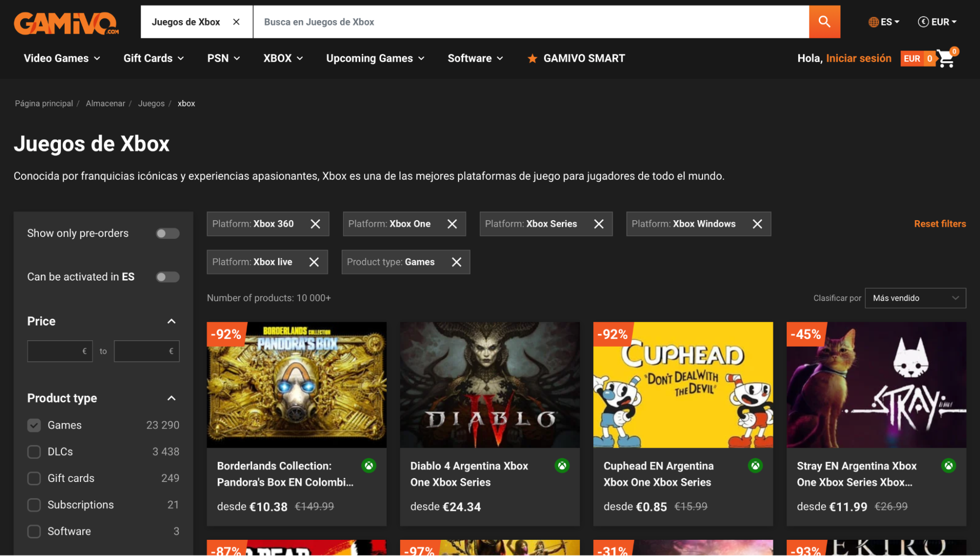The height and width of the screenshot is (556, 980).
Task: Open Stray cover thumbnail
Action: [x=876, y=385]
